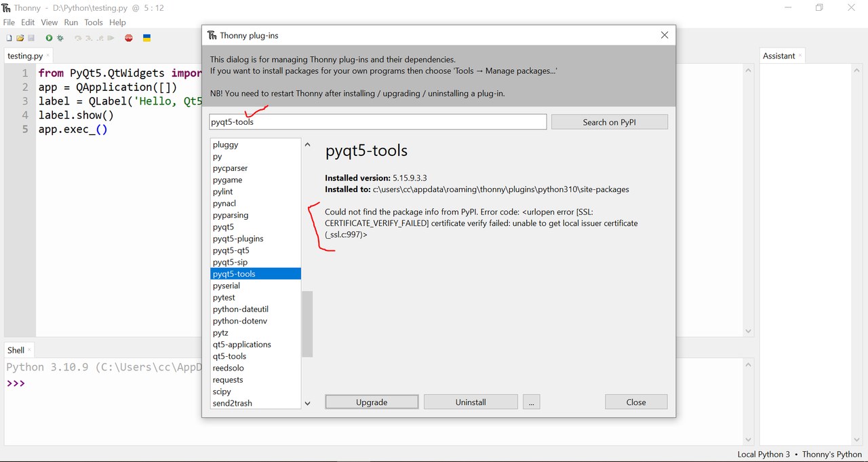Click the Thonny logo in the main title bar
The height and width of the screenshot is (462, 868).
click(7, 8)
